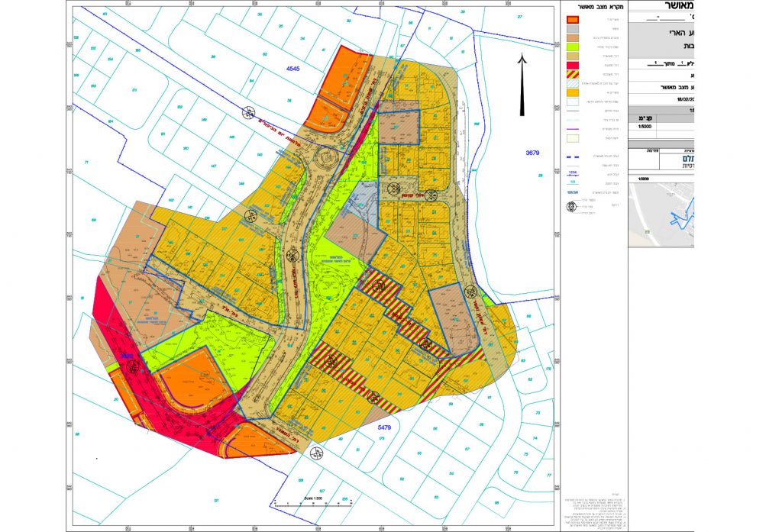Pick the red-yellow striped legend swatch

[x=572, y=73]
